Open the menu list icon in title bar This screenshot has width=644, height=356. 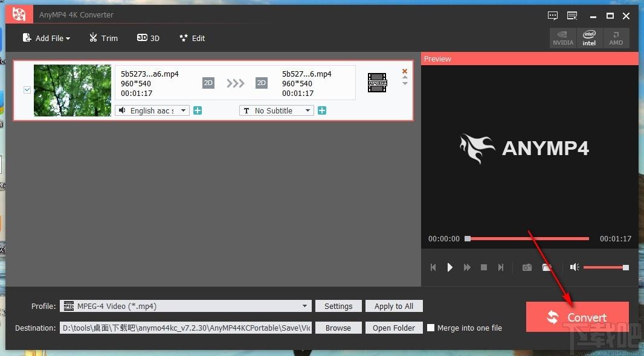(x=572, y=16)
